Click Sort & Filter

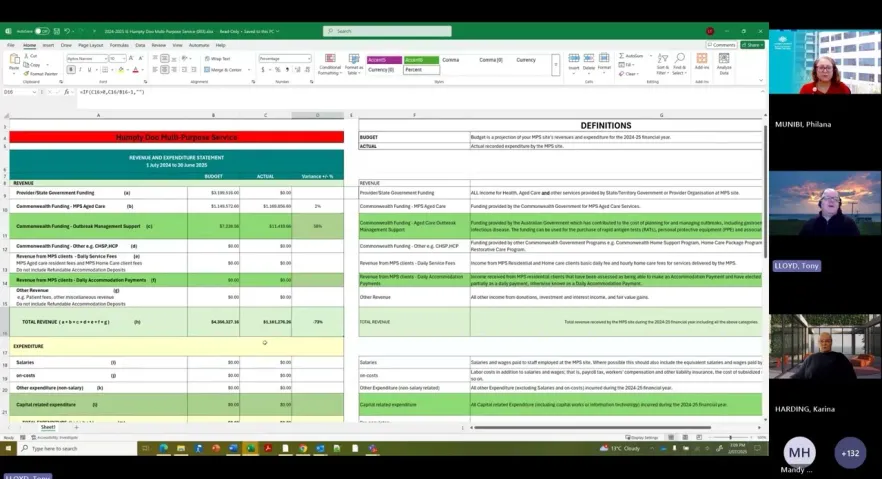coord(663,64)
